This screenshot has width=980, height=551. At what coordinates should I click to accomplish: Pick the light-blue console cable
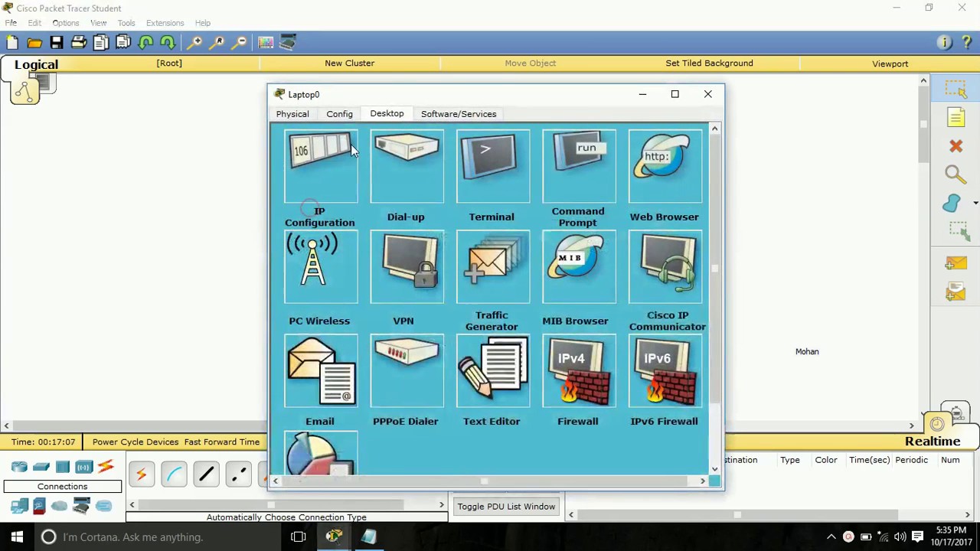pyautogui.click(x=174, y=475)
